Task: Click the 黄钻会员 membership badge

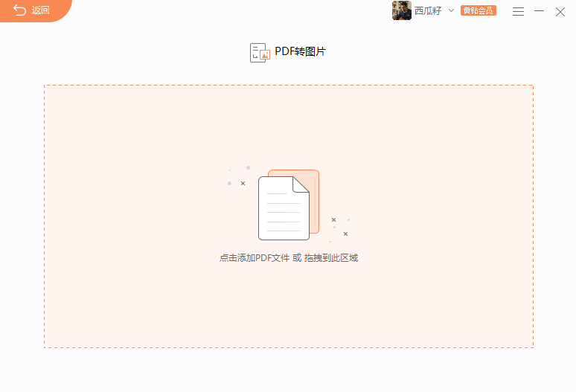Action: coord(479,10)
